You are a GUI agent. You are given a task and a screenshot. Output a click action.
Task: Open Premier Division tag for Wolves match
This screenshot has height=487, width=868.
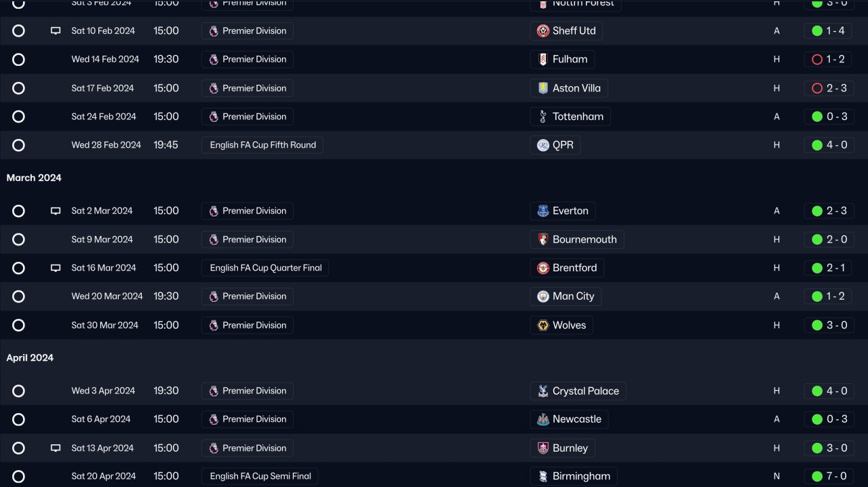(248, 326)
